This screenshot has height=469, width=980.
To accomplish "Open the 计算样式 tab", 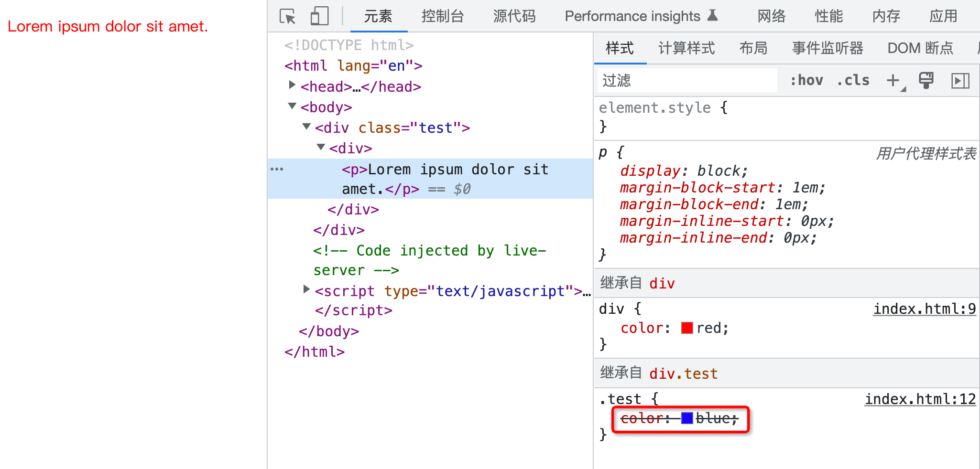I will point(686,48).
